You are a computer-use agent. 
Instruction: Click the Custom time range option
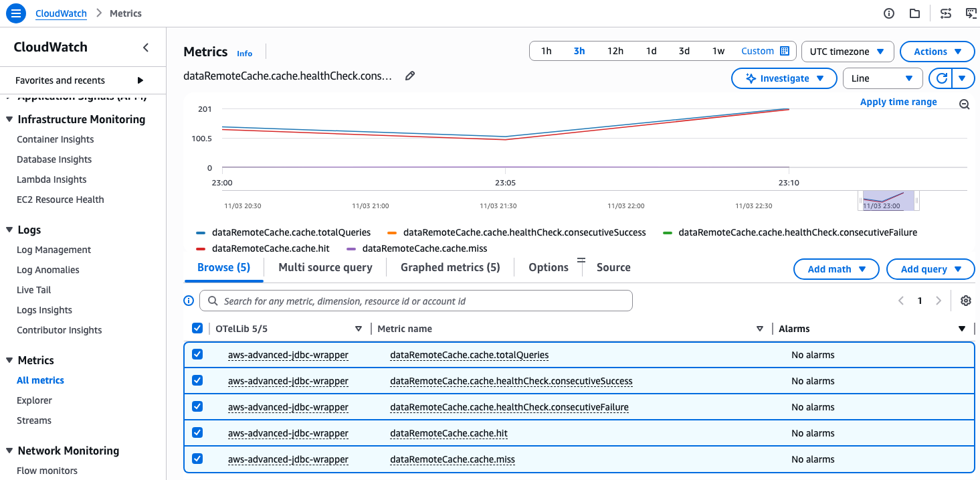(757, 51)
